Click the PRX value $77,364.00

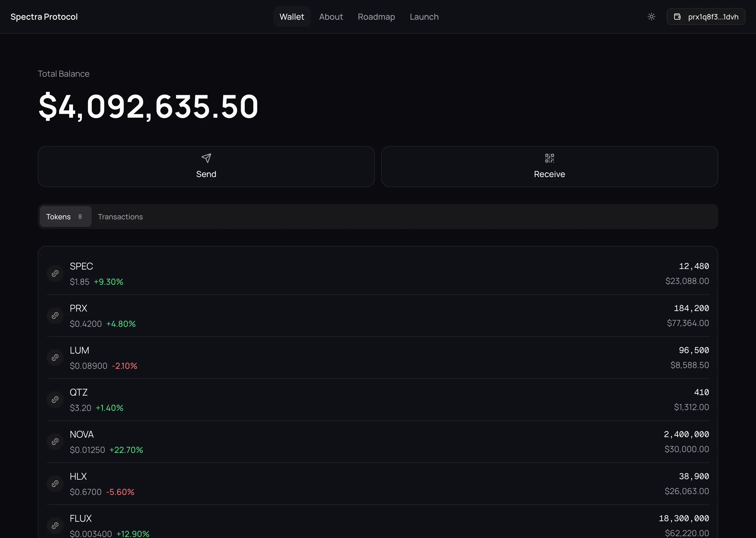tap(688, 323)
